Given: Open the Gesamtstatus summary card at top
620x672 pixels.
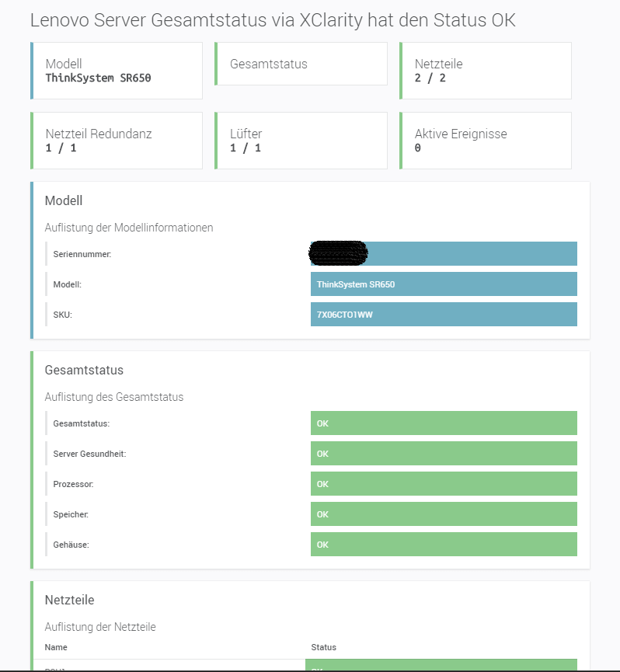Looking at the screenshot, I should 301,64.
